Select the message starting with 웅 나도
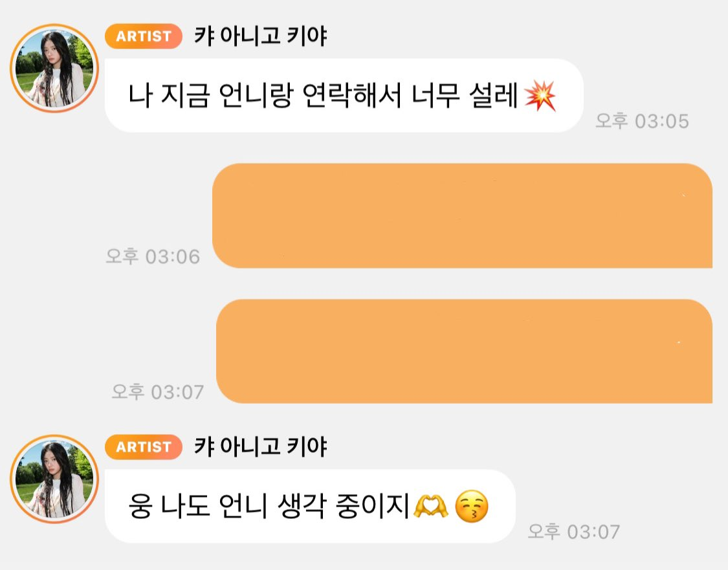Image resolution: width=728 pixels, height=570 pixels. point(310,507)
